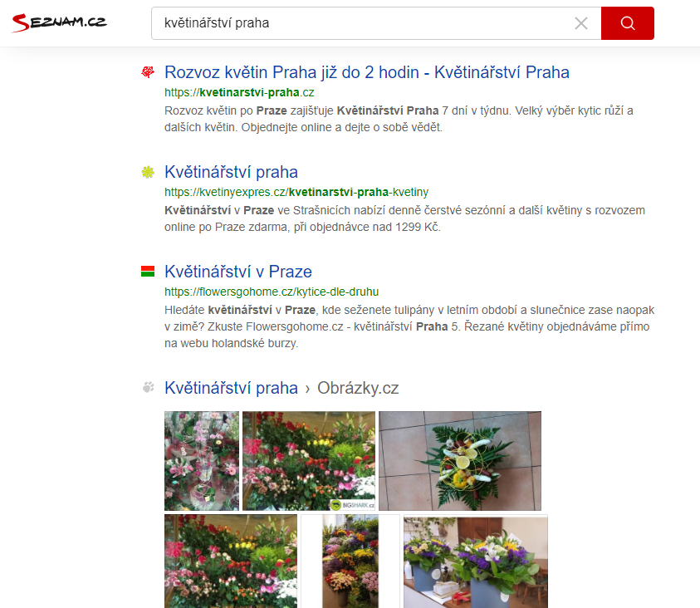
Task: Open 'Rozvoz květin Praha již do 2 hodin' result
Action: click(x=366, y=72)
